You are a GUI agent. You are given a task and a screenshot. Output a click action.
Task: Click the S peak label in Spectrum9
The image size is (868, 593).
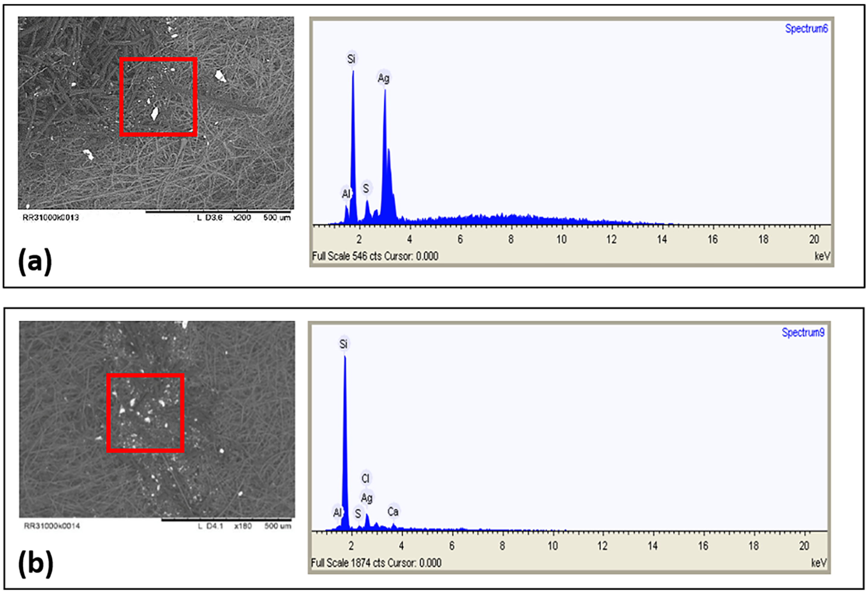(358, 514)
